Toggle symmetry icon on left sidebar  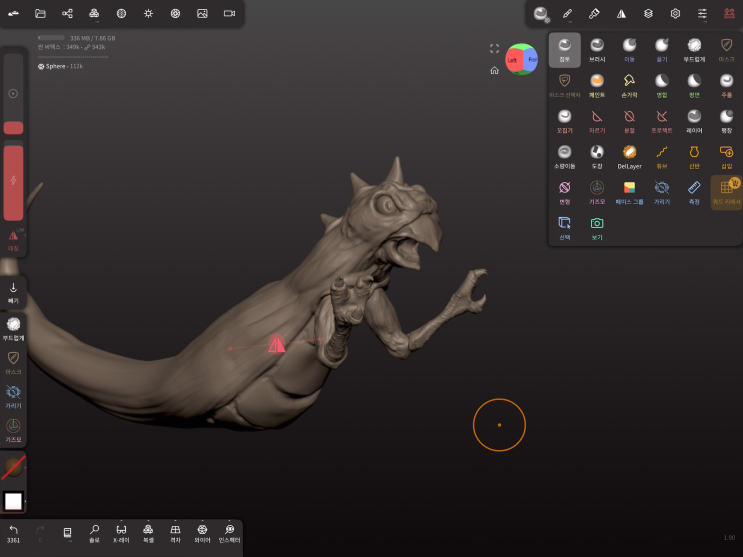coord(13,237)
